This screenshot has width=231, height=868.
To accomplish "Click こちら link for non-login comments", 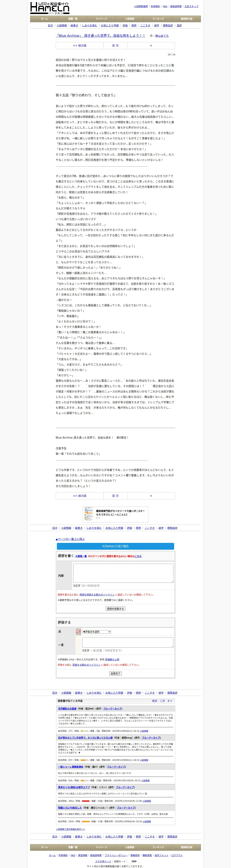I will click(x=138, y=556).
